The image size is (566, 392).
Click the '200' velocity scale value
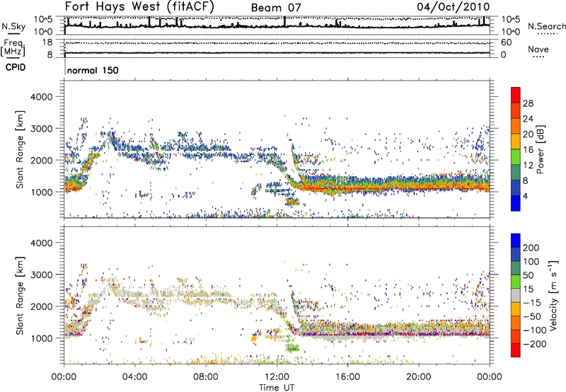pos(531,248)
